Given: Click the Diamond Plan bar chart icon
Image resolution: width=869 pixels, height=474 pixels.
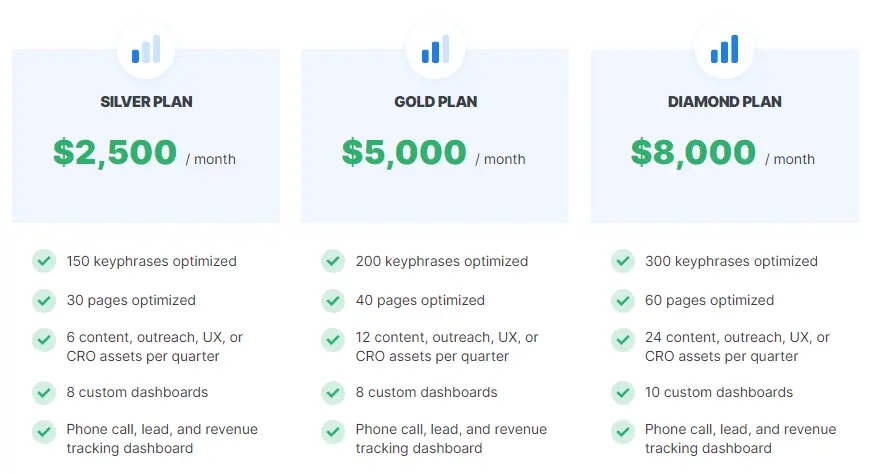Looking at the screenshot, I should click(724, 50).
